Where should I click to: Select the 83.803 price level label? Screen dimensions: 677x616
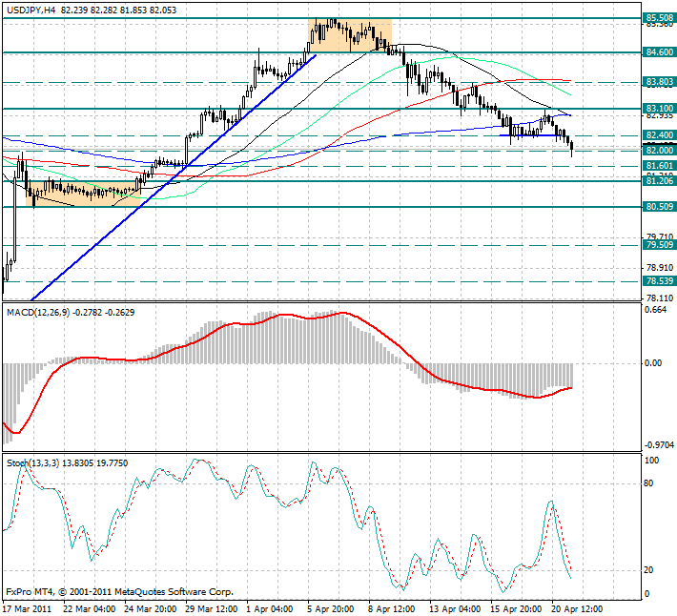click(660, 82)
